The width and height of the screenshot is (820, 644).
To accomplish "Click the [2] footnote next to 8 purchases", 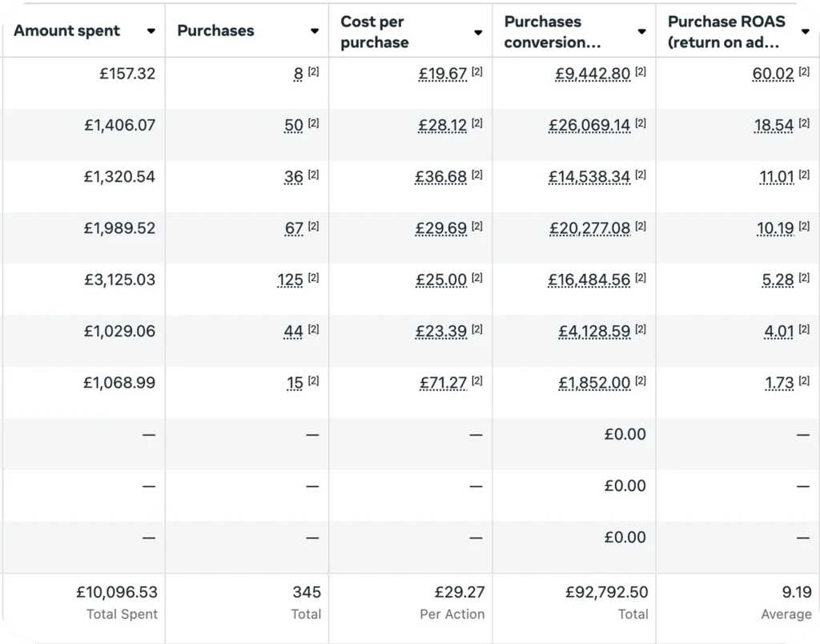I will [x=313, y=71].
